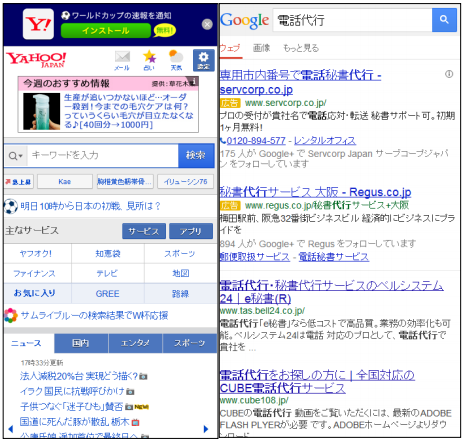
Task: Select the Kao trending keyword
Action: point(65,182)
